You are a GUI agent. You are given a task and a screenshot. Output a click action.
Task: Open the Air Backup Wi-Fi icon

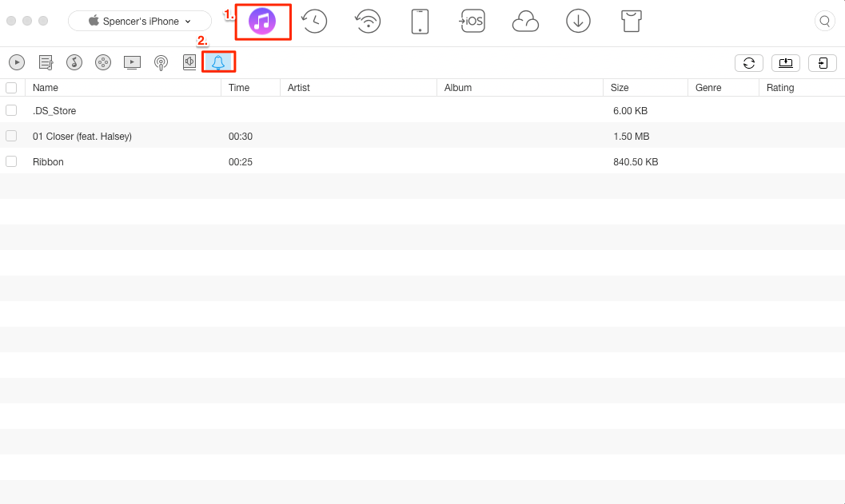[368, 22]
